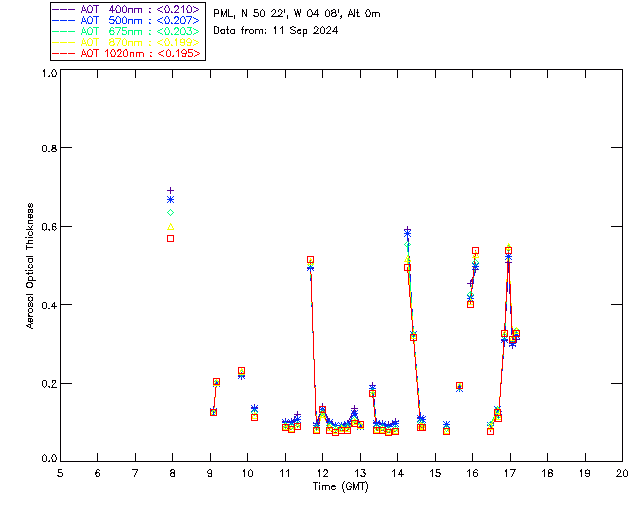Click the red square marker at 8 GMT
The height and width of the screenshot is (512, 640).
coord(171,238)
